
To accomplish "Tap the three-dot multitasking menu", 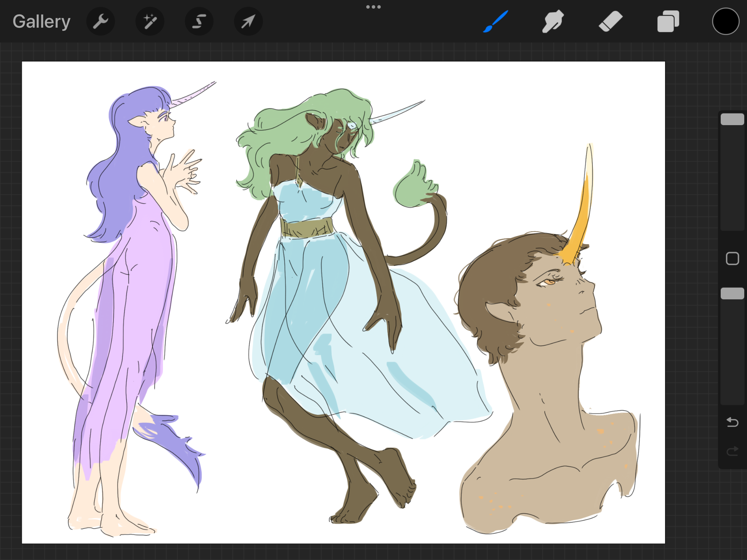I will coord(373,7).
